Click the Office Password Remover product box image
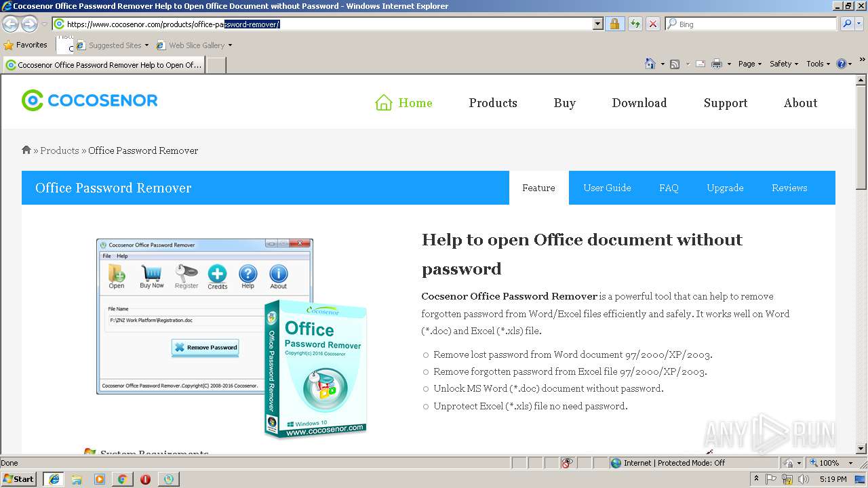The image size is (868, 488). (316, 369)
